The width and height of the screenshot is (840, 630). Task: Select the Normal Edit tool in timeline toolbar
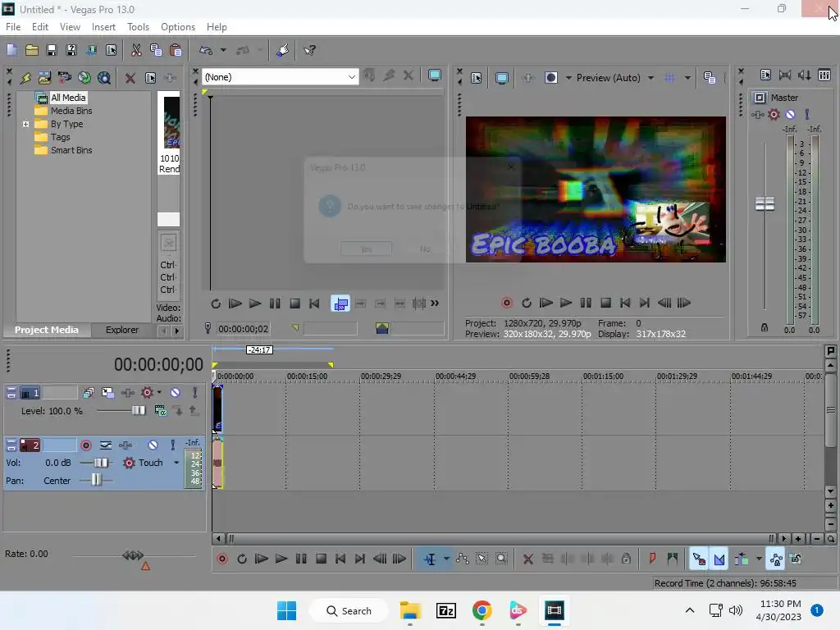click(430, 559)
